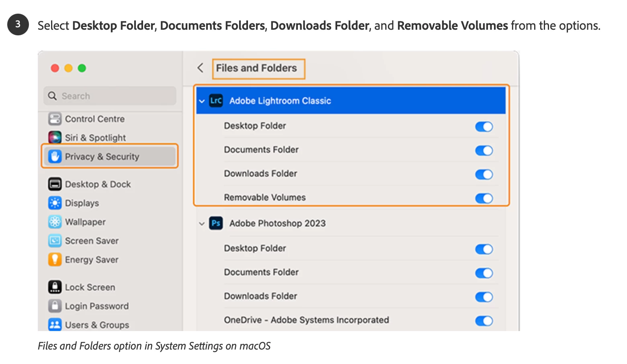Toggle Lightroom Classic Downloads Folder switch

click(x=484, y=174)
